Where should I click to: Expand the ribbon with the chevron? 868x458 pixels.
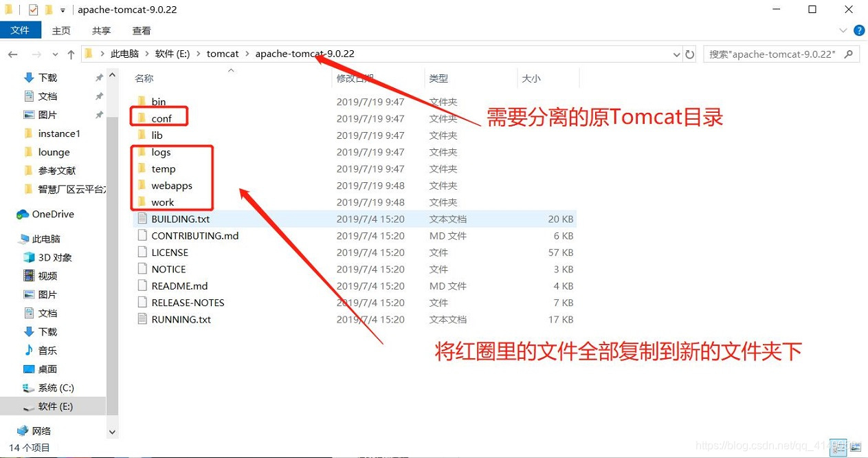pyautogui.click(x=844, y=30)
